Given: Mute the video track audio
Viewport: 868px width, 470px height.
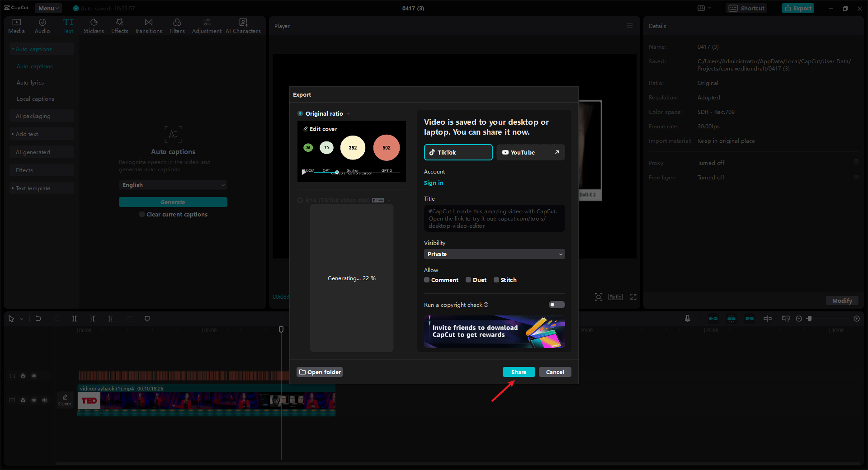Looking at the screenshot, I should (45, 400).
